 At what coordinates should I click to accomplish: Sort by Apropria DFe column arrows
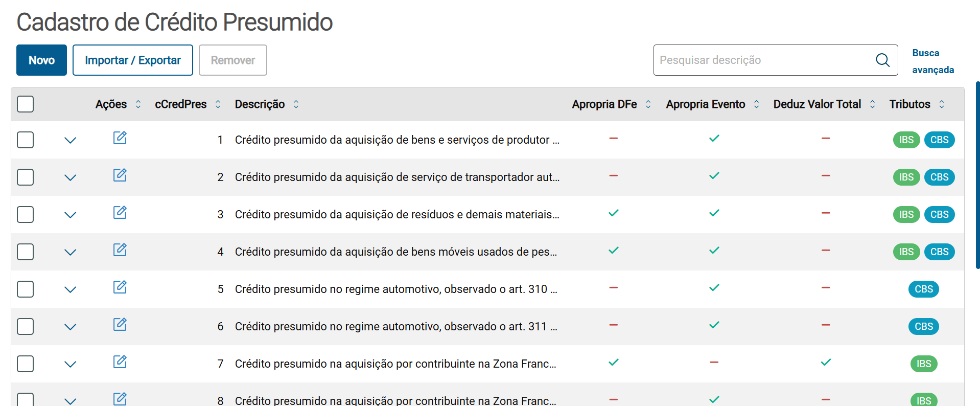(648, 104)
